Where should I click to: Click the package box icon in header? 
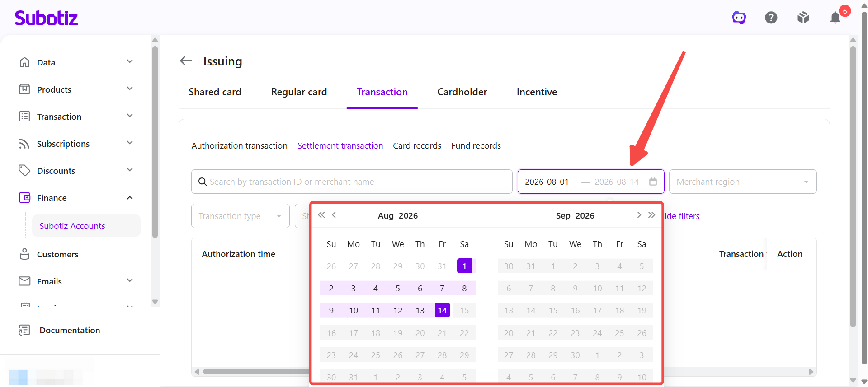[803, 18]
